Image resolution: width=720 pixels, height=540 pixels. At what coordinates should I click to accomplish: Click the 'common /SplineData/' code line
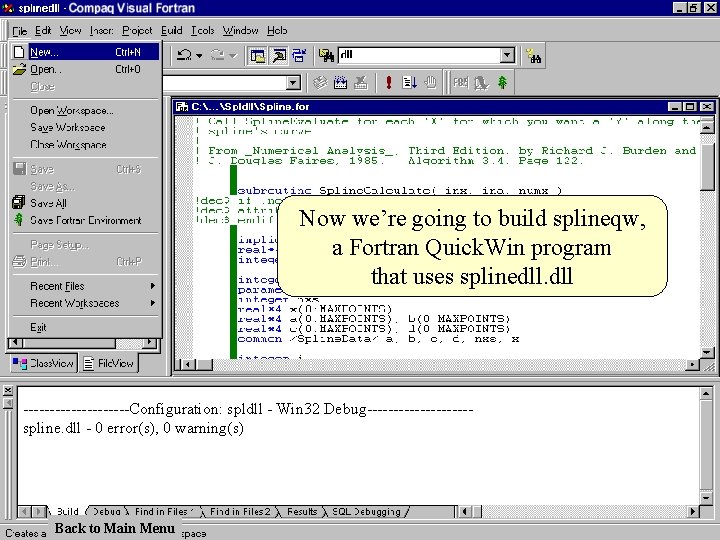(x=378, y=339)
